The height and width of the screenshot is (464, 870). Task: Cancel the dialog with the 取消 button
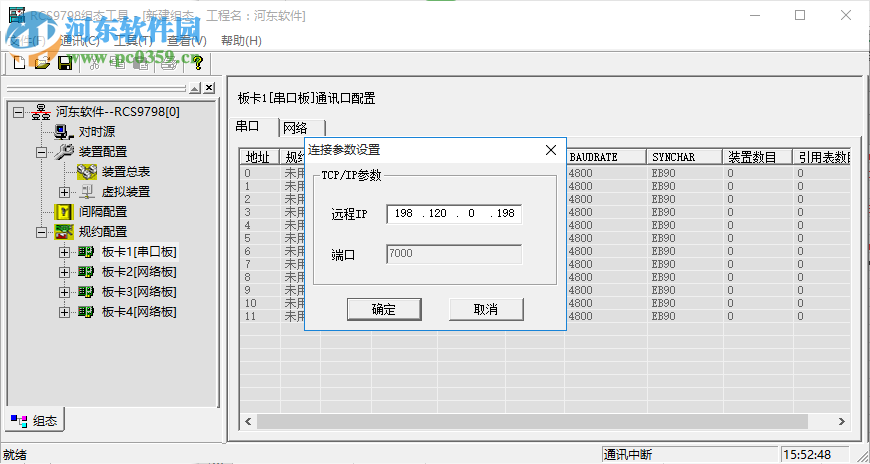tap(486, 310)
